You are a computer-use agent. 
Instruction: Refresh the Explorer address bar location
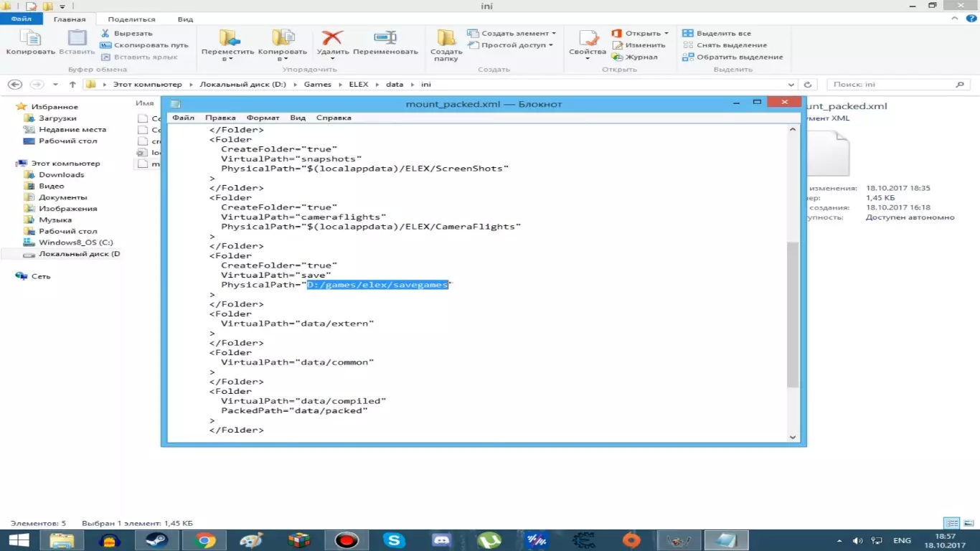pyautogui.click(x=808, y=85)
